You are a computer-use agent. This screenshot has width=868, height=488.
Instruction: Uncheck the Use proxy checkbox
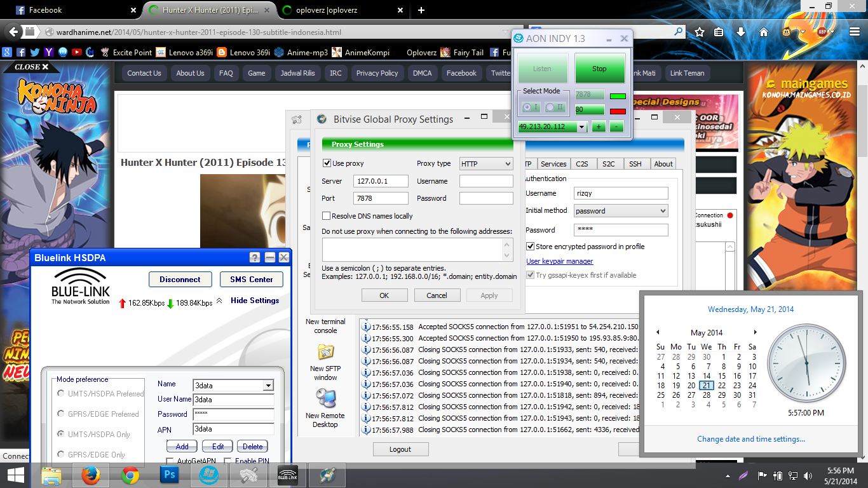[327, 163]
